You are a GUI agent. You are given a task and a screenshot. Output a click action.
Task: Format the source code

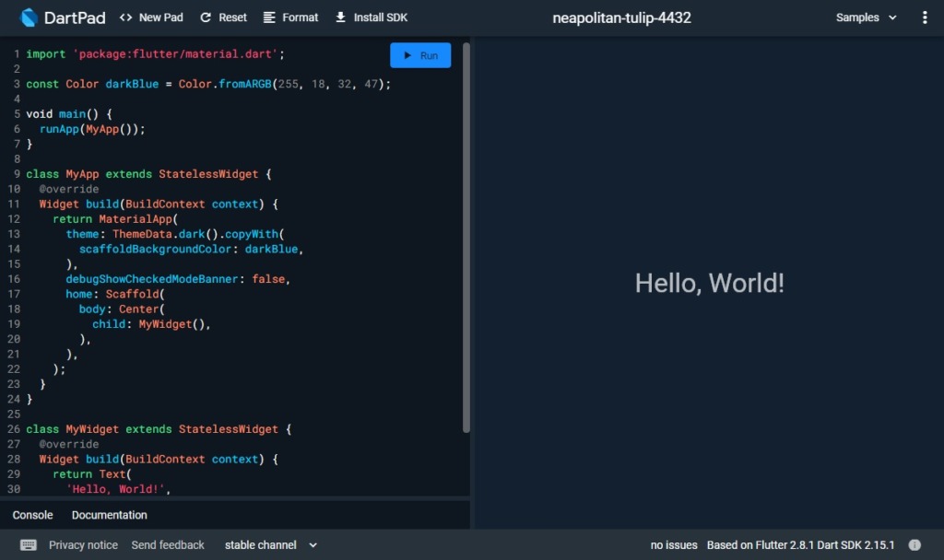point(290,17)
